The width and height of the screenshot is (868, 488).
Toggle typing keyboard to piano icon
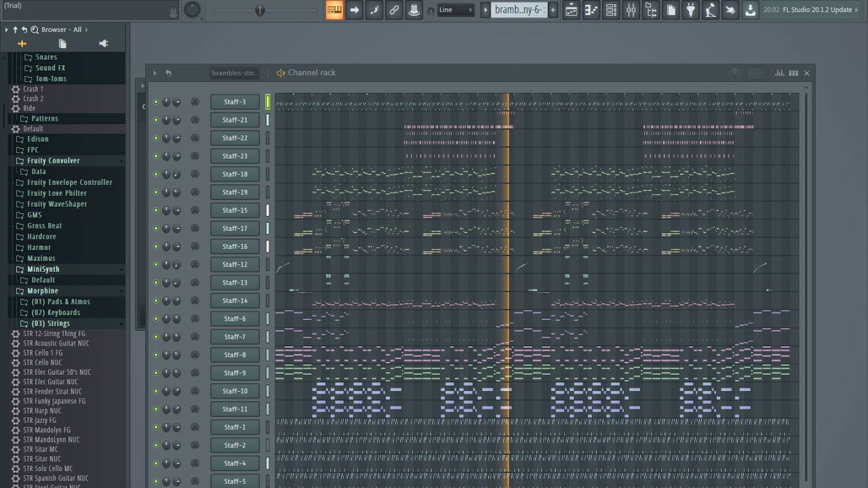point(334,9)
